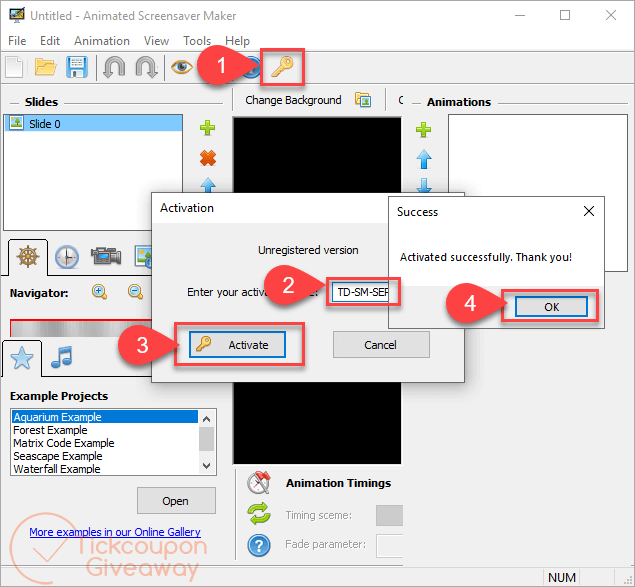Image resolution: width=635 pixels, height=587 pixels.
Task: Click the Activate button
Action: [x=237, y=345]
